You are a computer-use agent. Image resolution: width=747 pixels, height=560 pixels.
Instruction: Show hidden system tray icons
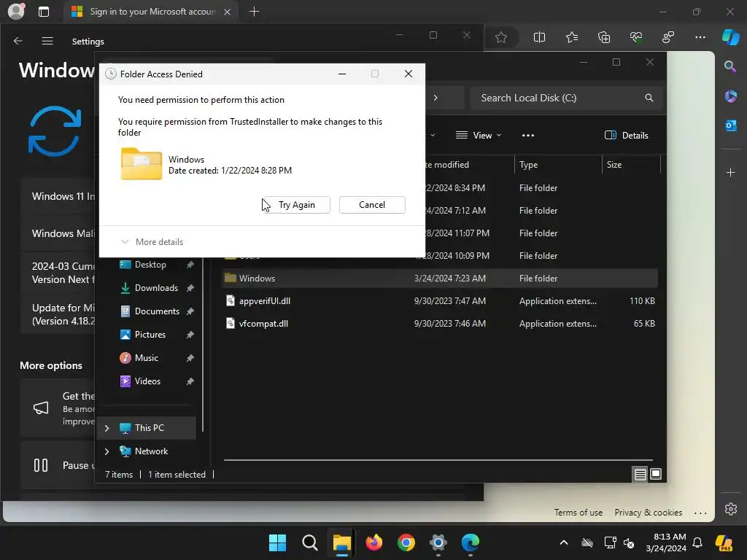tap(564, 542)
